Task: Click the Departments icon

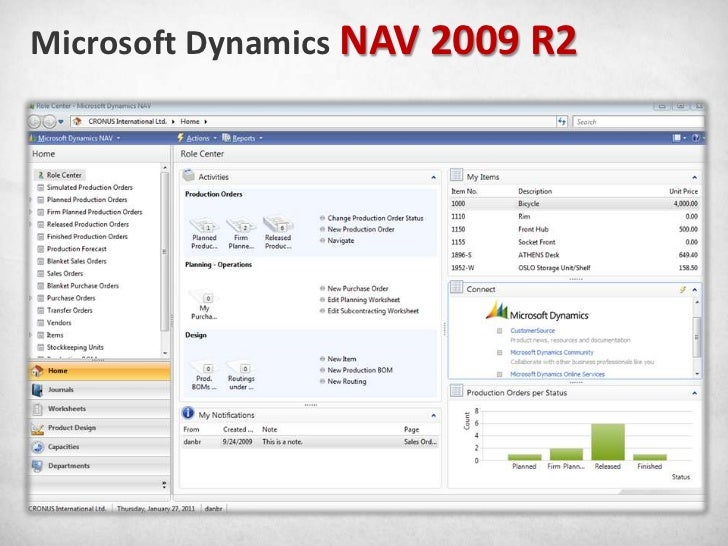Action: click(x=37, y=466)
